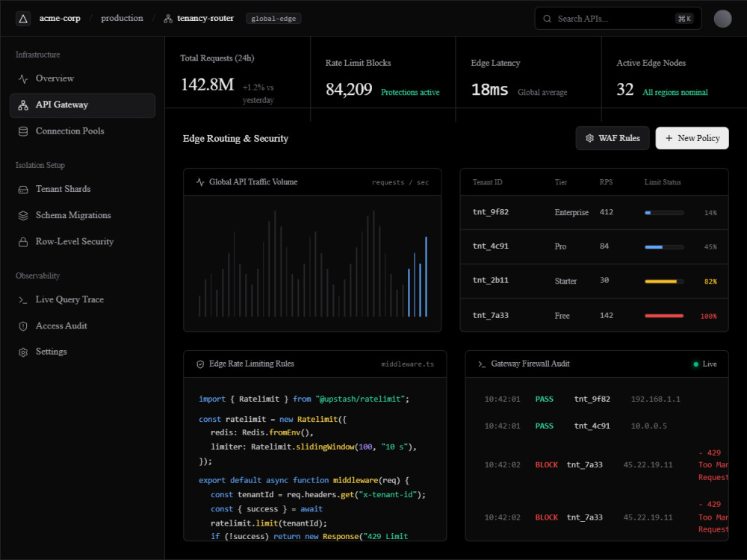The image size is (747, 560).
Task: Click the API Gateway network icon in sidebar
Action: click(x=23, y=105)
